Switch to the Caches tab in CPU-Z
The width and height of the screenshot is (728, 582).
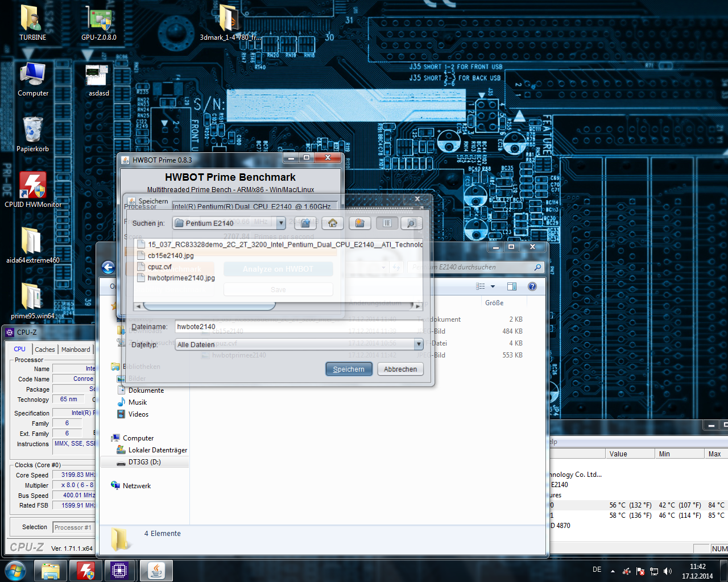click(45, 350)
